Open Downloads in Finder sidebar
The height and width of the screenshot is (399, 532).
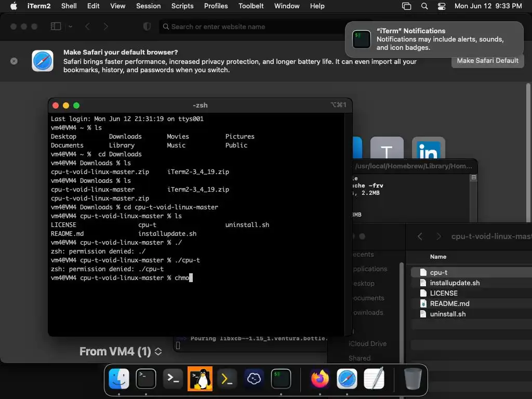(x=368, y=312)
